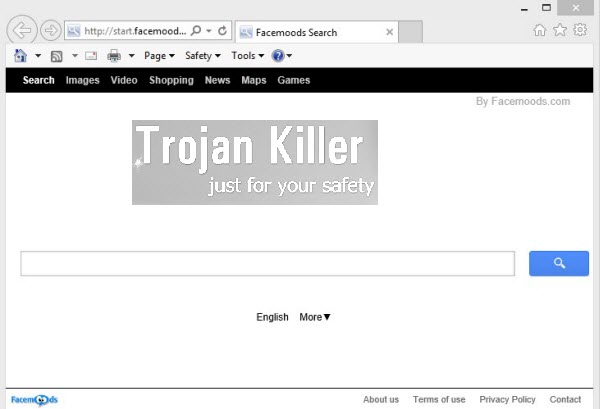Refresh the page with the reload icon

[222, 31]
